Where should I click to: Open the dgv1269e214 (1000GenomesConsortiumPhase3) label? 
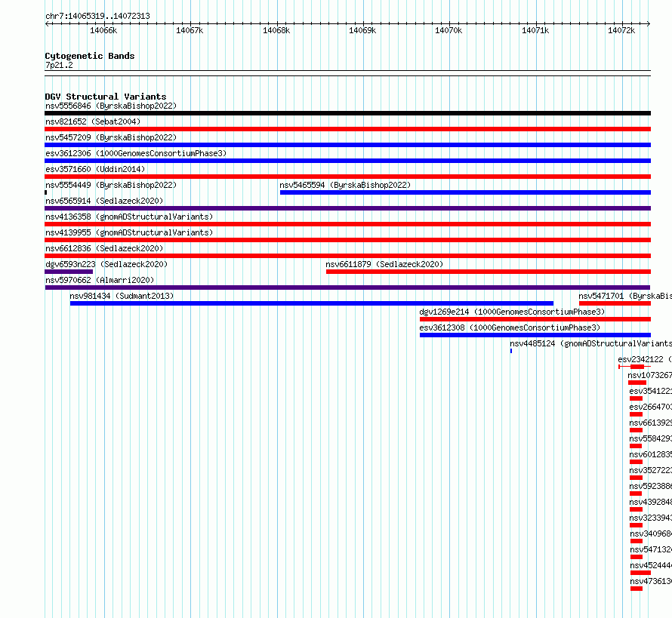512,312
